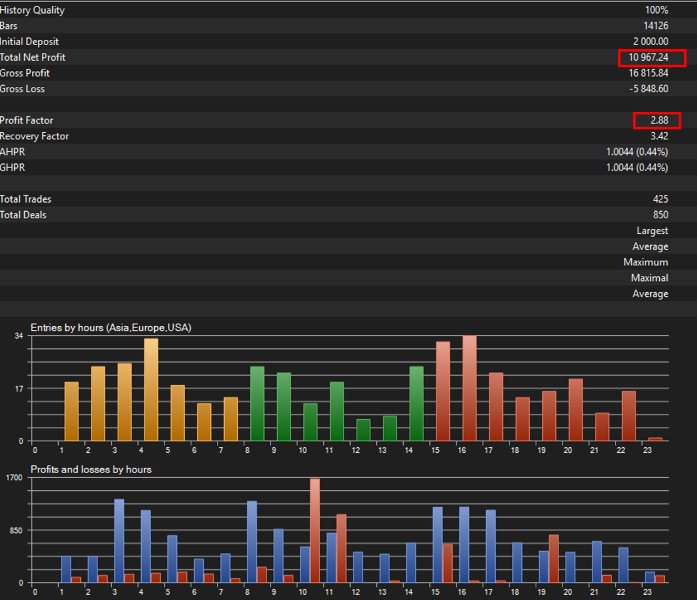Click the blue profit bar at hour 16
Image resolution: width=697 pixels, height=600 pixels.
(x=464, y=544)
